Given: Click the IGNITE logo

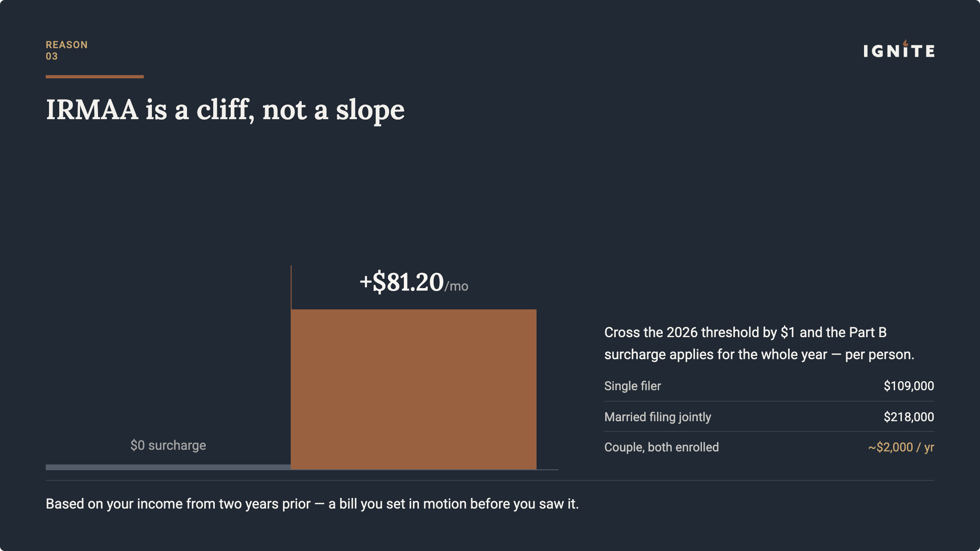Looking at the screenshot, I should pyautogui.click(x=899, y=49).
